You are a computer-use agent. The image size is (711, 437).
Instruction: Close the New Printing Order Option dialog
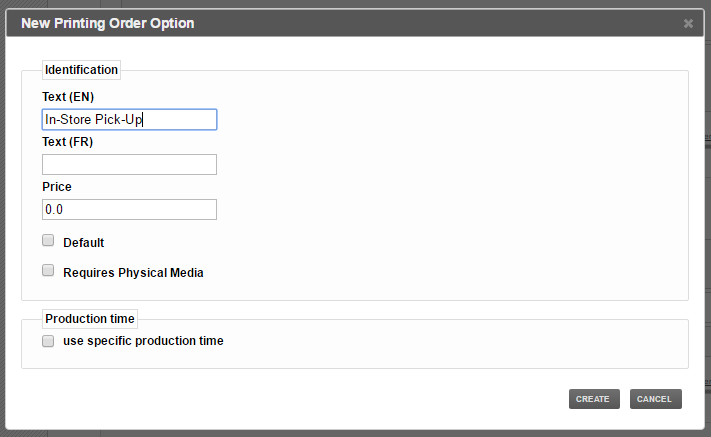click(688, 23)
